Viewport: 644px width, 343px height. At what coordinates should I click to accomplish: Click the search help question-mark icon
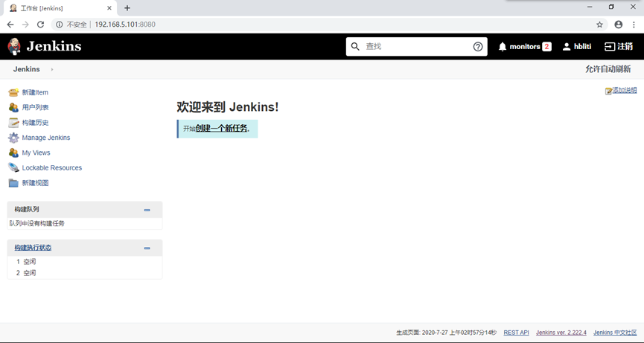click(478, 46)
